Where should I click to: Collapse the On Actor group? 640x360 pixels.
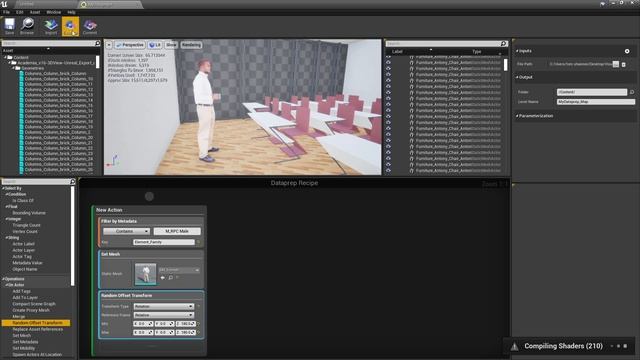[7, 285]
